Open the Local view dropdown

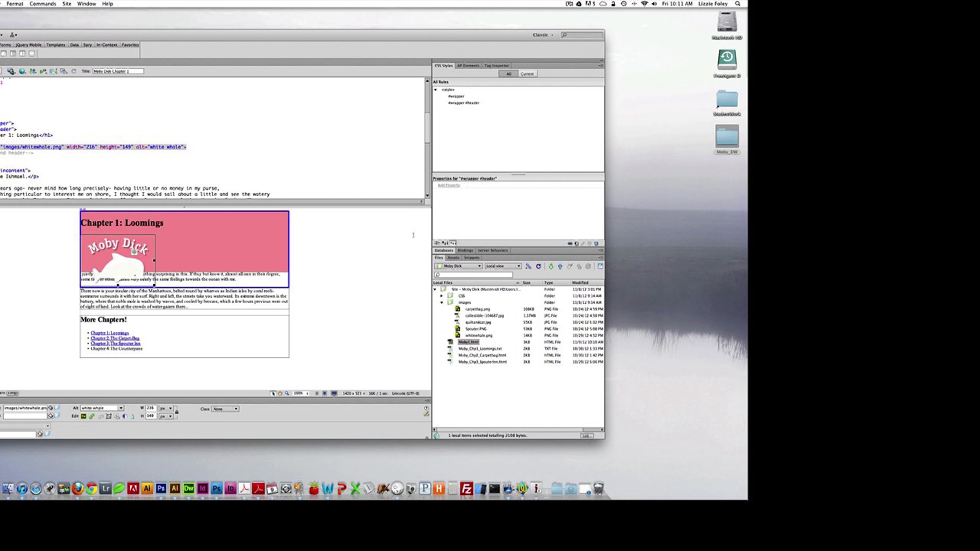point(503,266)
